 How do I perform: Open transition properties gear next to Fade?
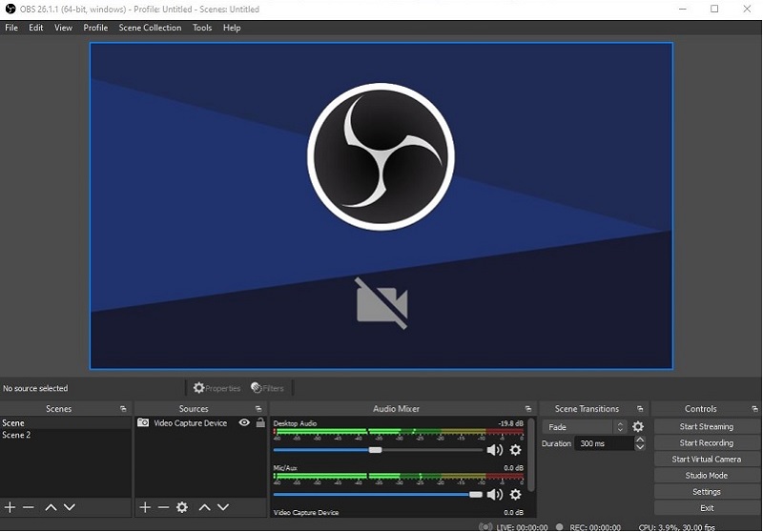[x=638, y=426]
